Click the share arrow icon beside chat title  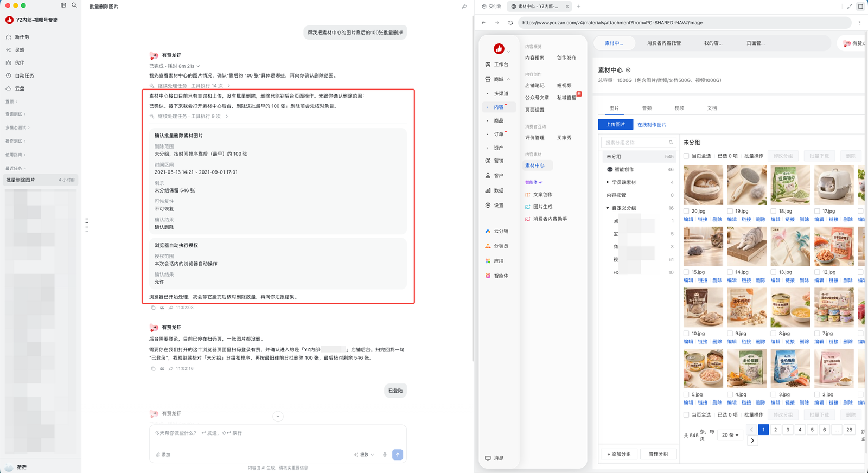click(x=464, y=7)
